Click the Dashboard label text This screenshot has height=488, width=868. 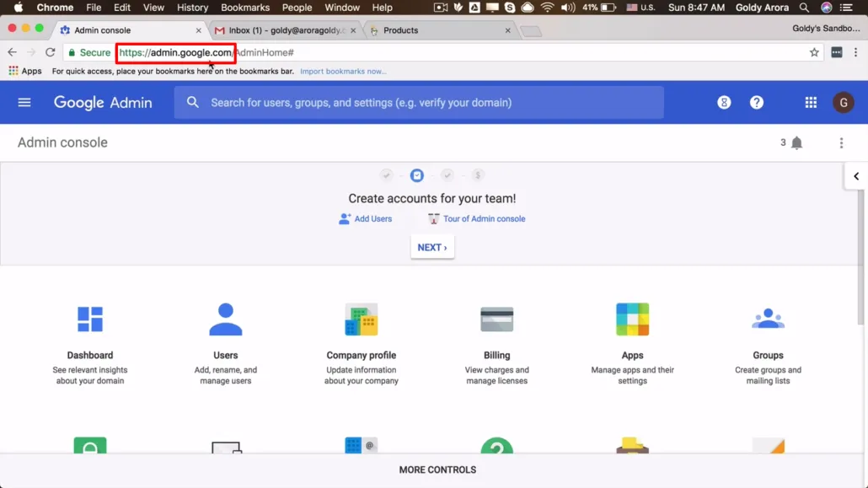[90, 355]
